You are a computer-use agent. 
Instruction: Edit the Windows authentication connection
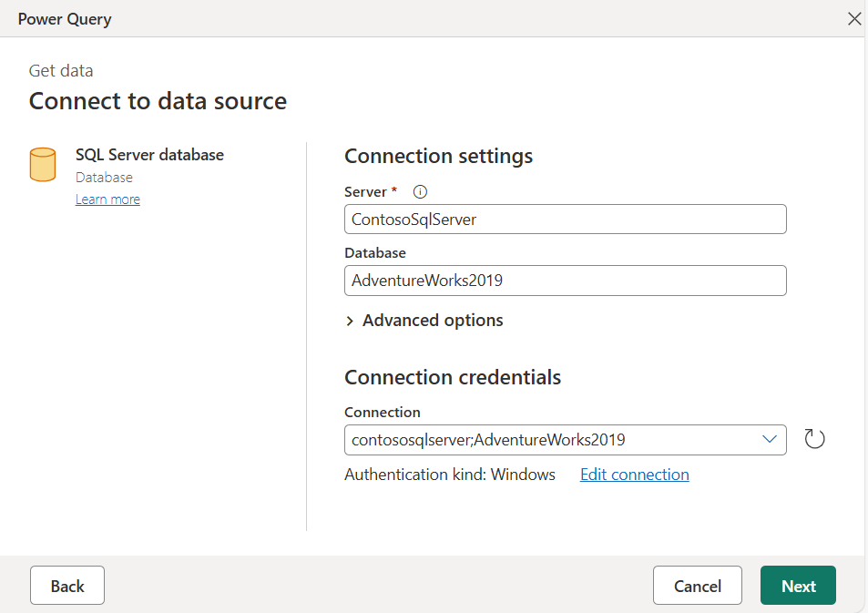[x=634, y=474]
